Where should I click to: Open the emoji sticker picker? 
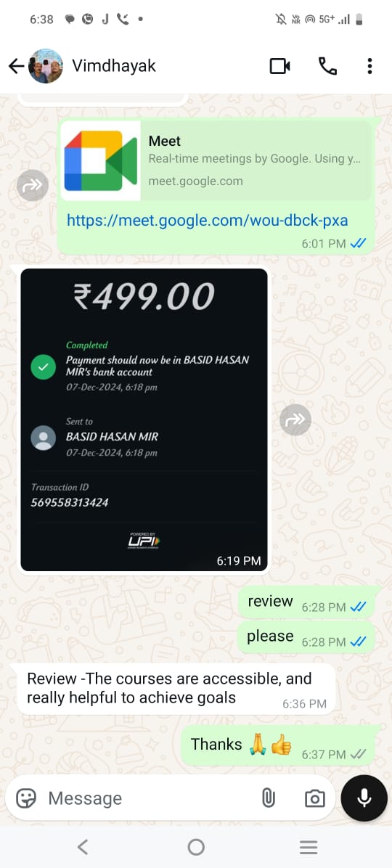25,798
